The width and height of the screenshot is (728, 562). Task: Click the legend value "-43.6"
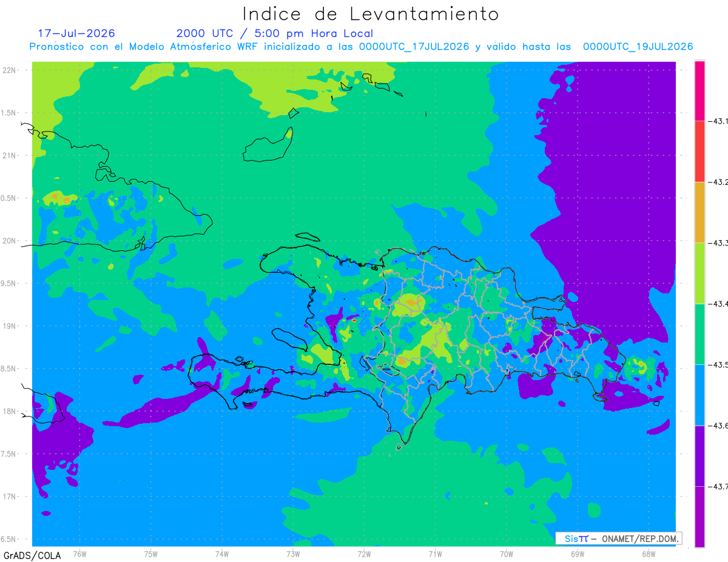point(719,426)
